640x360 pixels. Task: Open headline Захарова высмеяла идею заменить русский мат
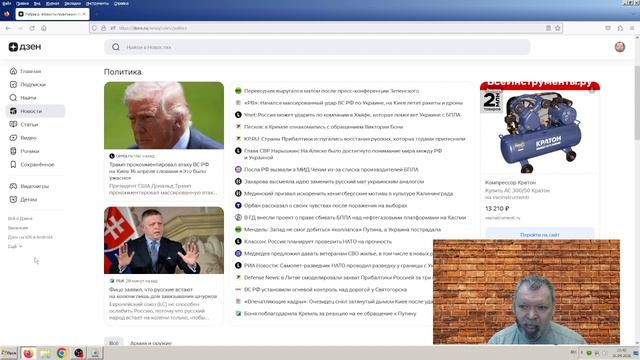(334, 181)
